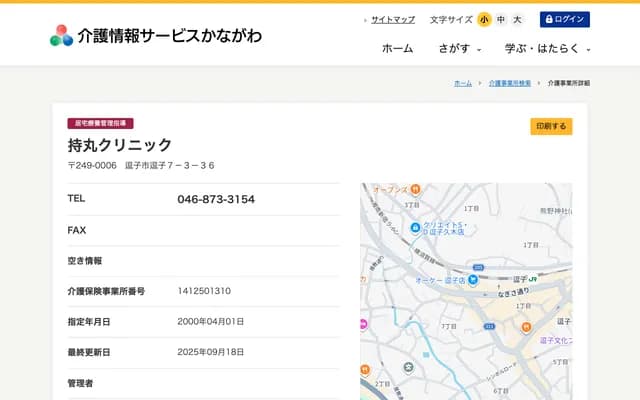Click ホーム in the breadcrumb trail
Image resolution: width=640 pixels, height=400 pixels.
[463, 83]
